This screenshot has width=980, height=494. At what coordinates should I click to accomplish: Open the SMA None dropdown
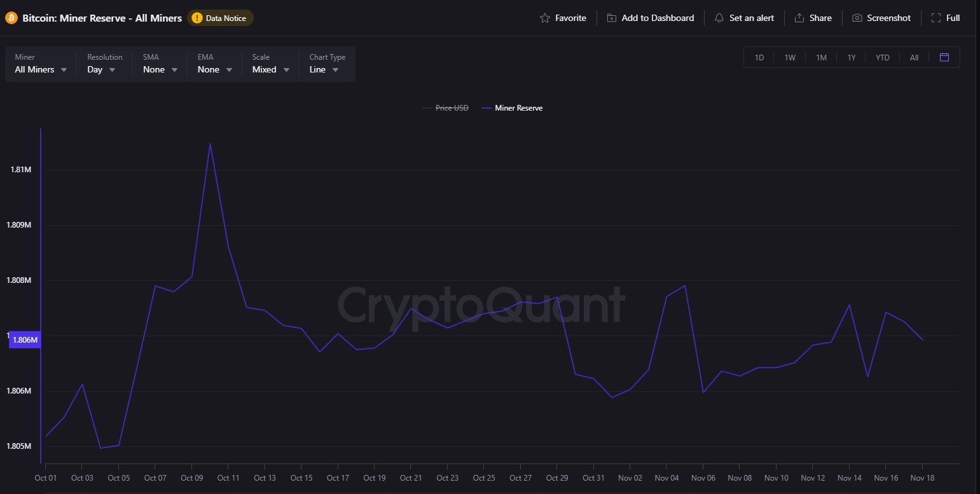point(160,69)
